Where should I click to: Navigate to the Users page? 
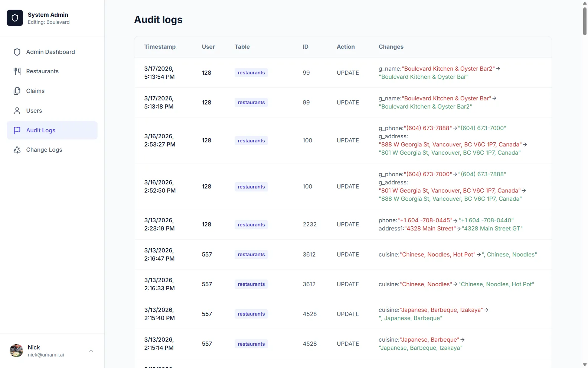pyautogui.click(x=52, y=111)
